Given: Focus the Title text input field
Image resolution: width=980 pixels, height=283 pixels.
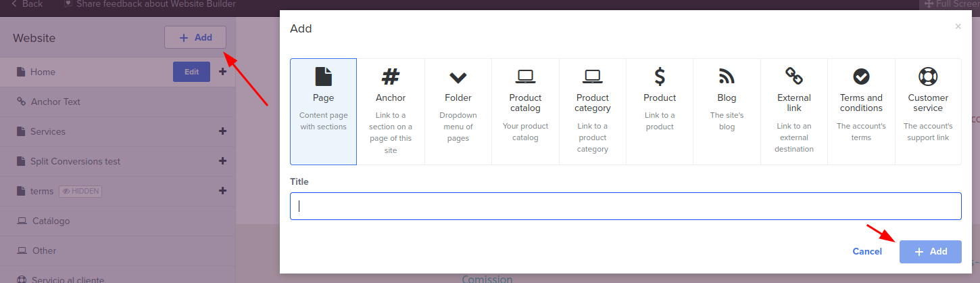Looking at the screenshot, I should point(625,206).
